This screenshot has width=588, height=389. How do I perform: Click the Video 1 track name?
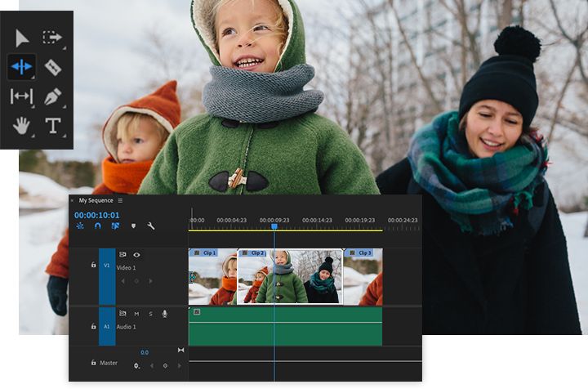(126, 268)
